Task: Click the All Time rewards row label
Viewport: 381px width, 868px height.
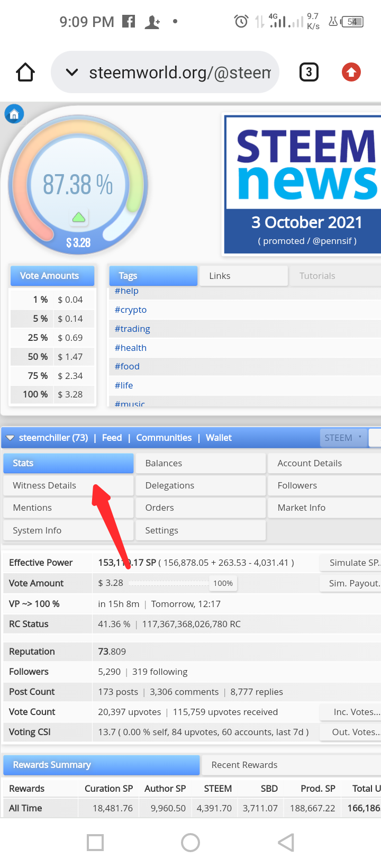Action: click(25, 808)
